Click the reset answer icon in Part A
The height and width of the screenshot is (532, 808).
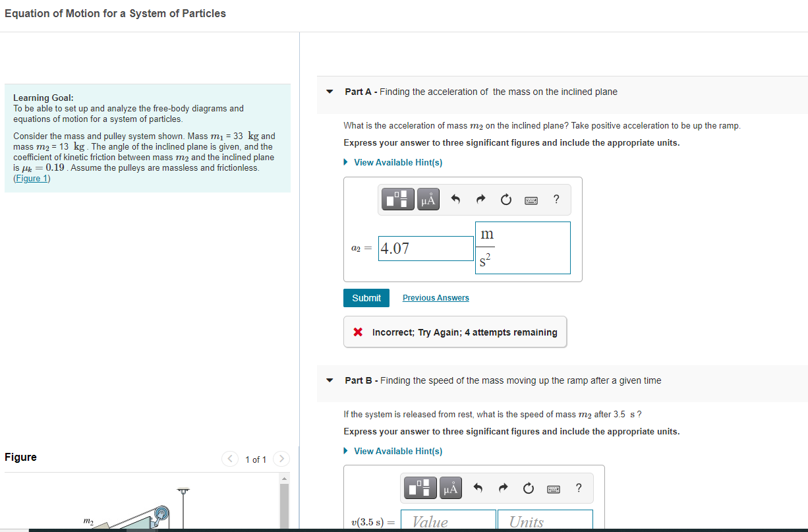[x=505, y=199]
